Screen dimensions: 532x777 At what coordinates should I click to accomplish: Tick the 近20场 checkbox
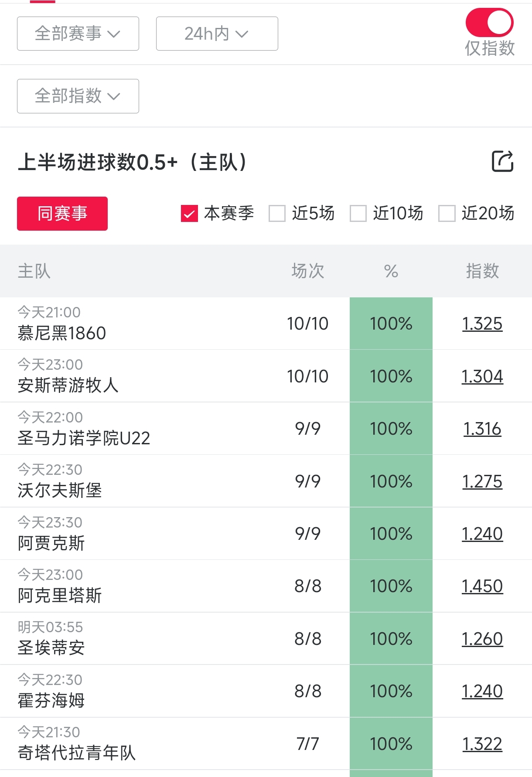[447, 214]
